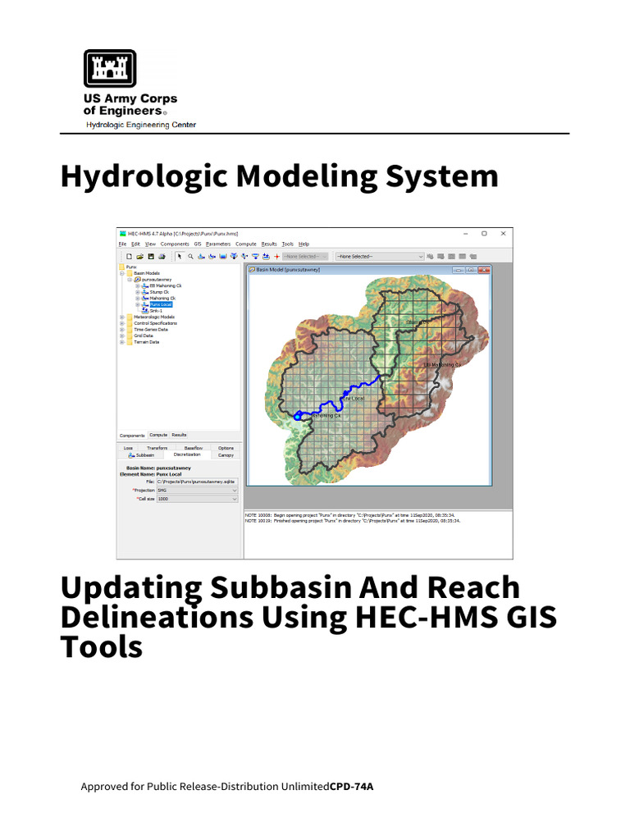The height and width of the screenshot is (840, 630).
Task: Open the Transform editor tab
Action: (x=157, y=448)
